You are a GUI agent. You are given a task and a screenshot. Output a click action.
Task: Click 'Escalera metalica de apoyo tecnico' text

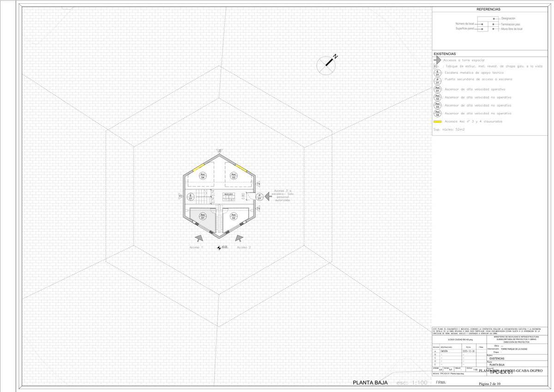[x=474, y=72]
